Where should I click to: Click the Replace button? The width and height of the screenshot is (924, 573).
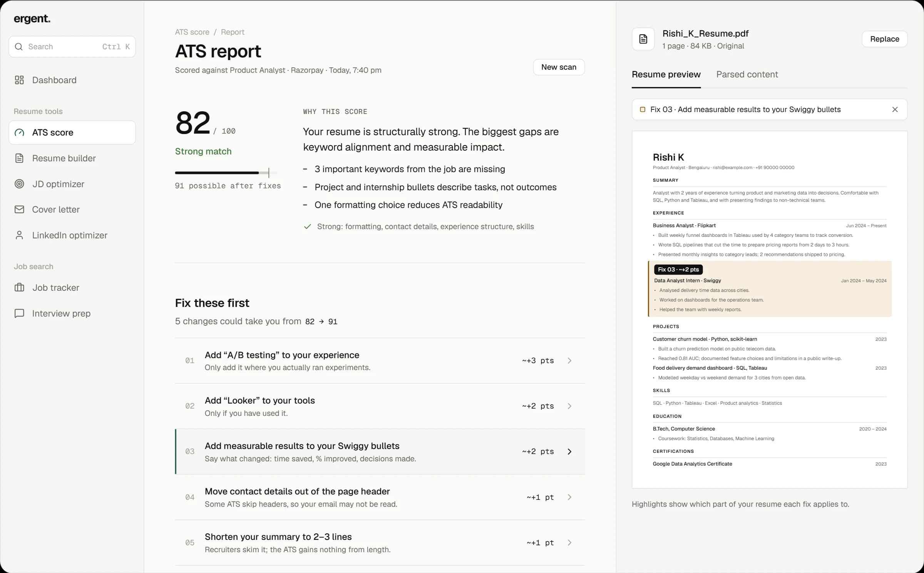(884, 39)
